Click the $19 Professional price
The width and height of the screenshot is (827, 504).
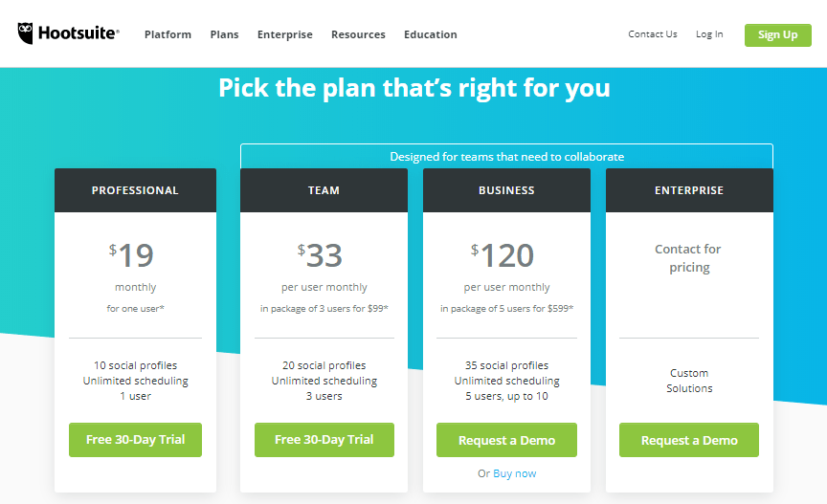click(132, 255)
